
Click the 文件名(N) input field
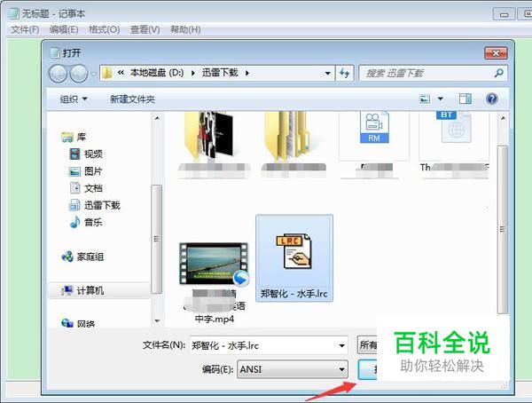[268, 345]
